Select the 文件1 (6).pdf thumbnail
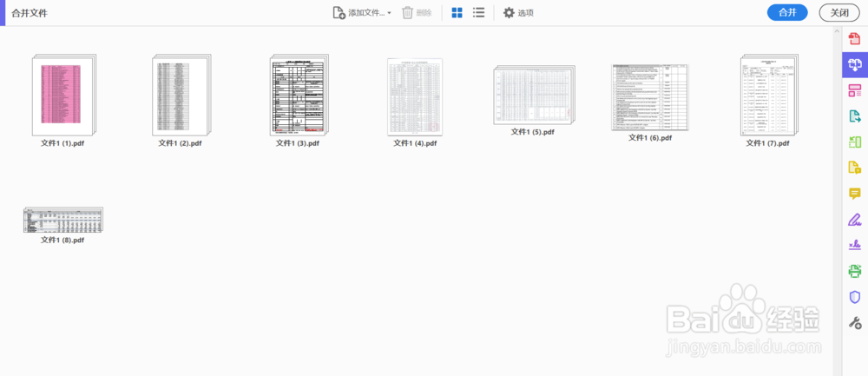The width and height of the screenshot is (868, 376). pos(650,97)
